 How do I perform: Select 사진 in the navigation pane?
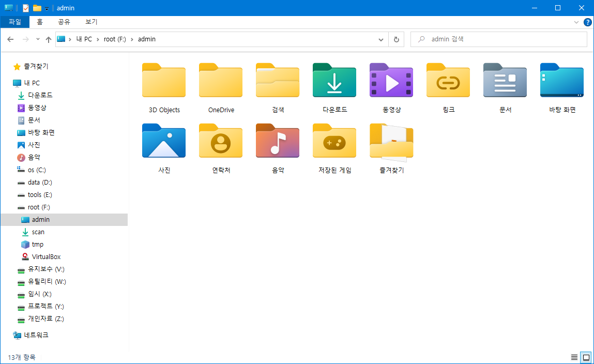pyautogui.click(x=34, y=145)
